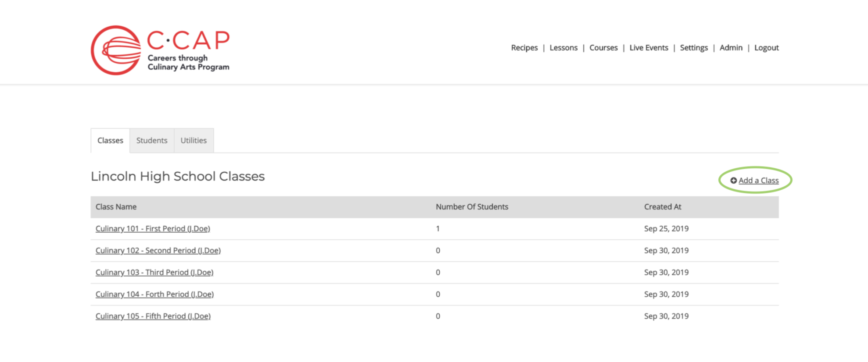Click the plus icon beside Add a Class
868x362 pixels.
coord(733,181)
